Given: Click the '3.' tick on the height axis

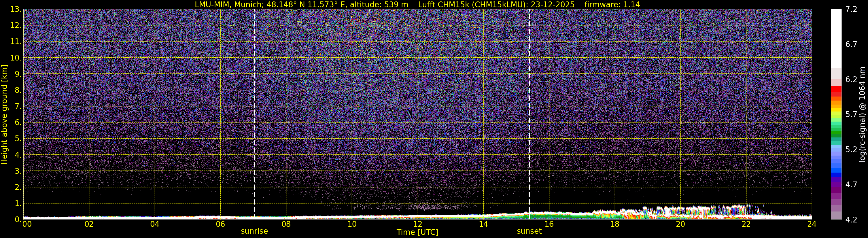Looking at the screenshot, I should (18, 171).
